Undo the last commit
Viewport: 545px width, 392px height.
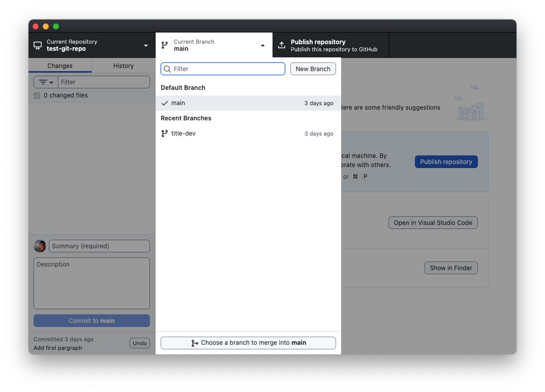pos(140,343)
